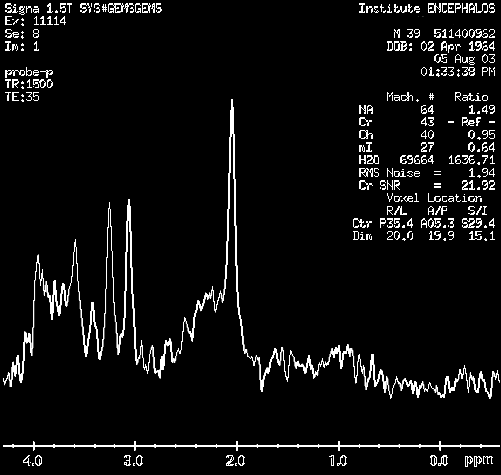The image size is (501, 475).
Task: Click the 1.0 ppm axis label
Action: click(338, 461)
